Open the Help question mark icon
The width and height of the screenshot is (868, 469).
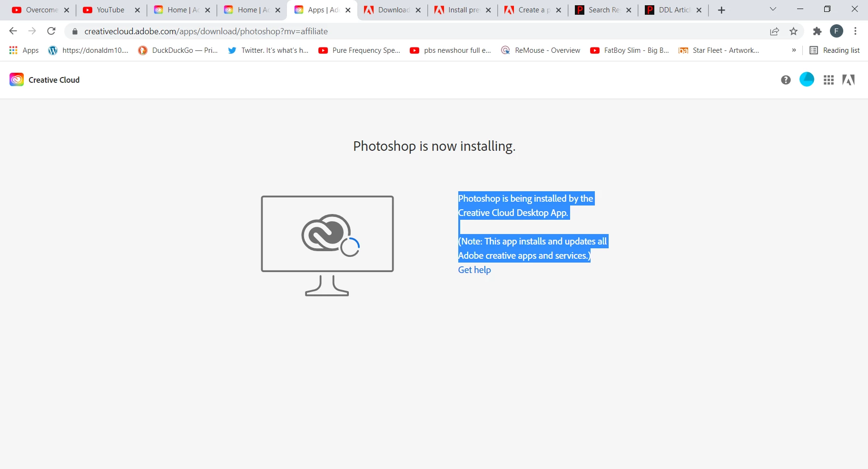(x=786, y=80)
